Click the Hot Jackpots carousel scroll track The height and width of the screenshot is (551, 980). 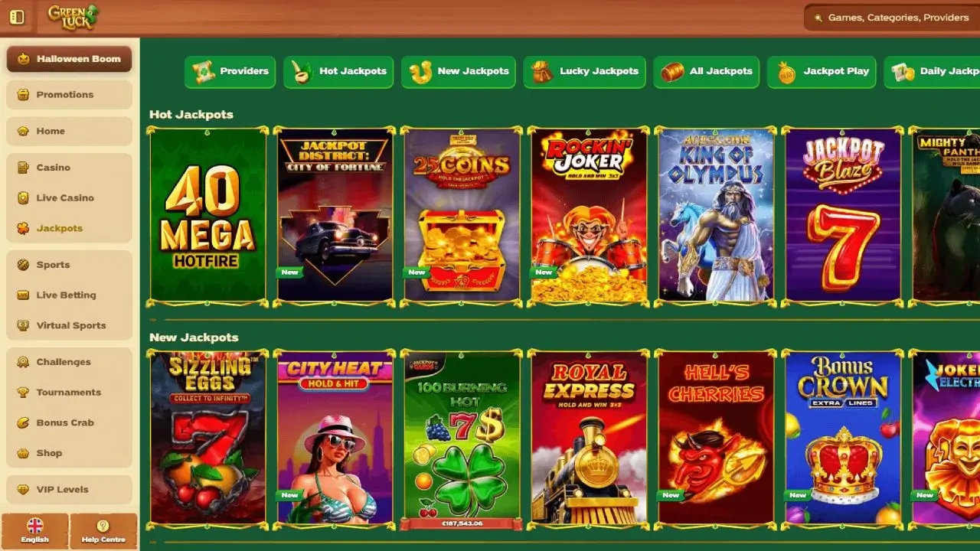(x=564, y=320)
